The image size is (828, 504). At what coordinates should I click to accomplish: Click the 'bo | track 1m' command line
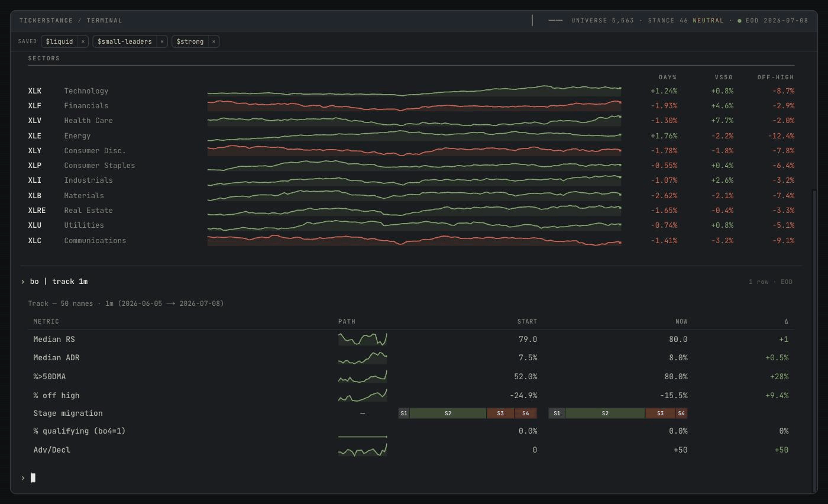click(59, 282)
